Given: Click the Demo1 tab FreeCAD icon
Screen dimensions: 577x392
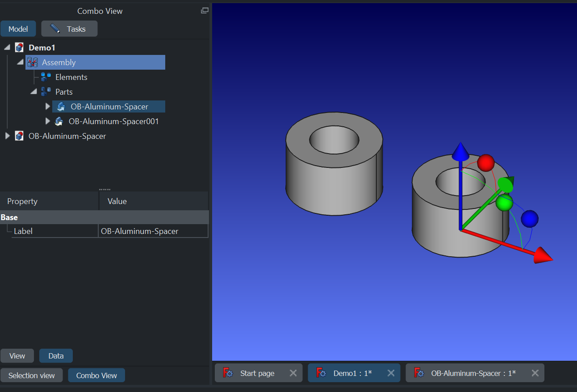Looking at the screenshot, I should (x=321, y=373).
